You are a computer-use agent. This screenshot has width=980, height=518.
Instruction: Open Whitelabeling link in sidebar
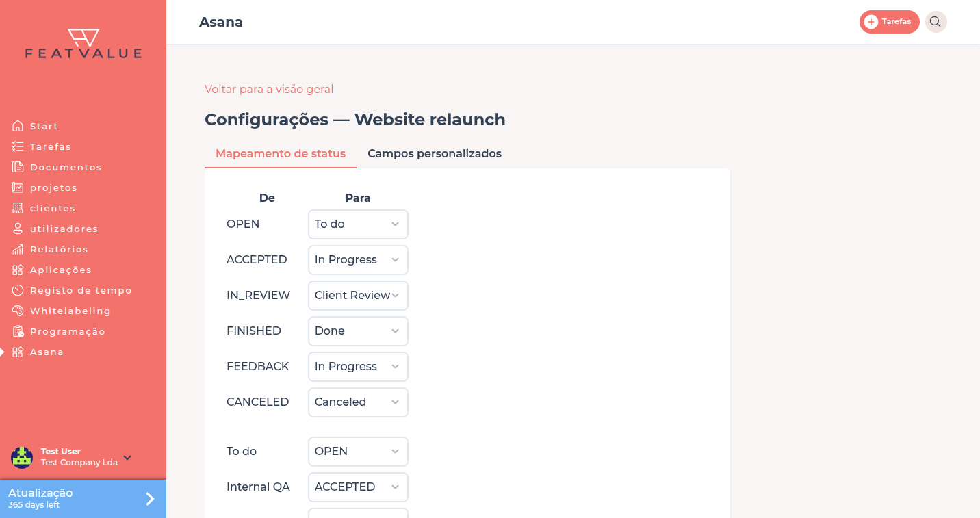tap(70, 311)
